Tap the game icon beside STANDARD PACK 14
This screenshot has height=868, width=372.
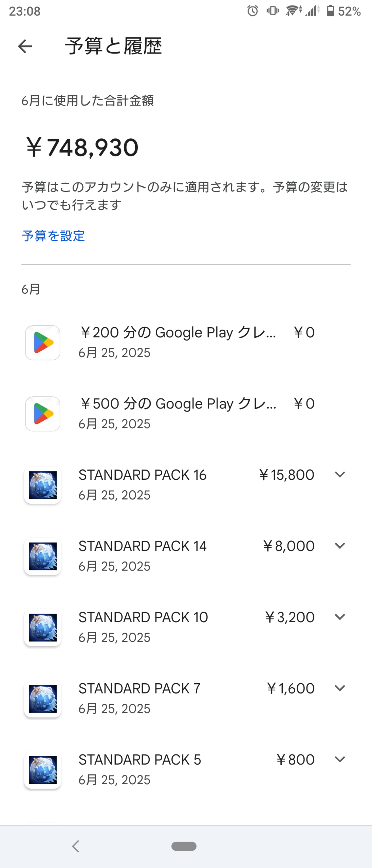tap(43, 556)
